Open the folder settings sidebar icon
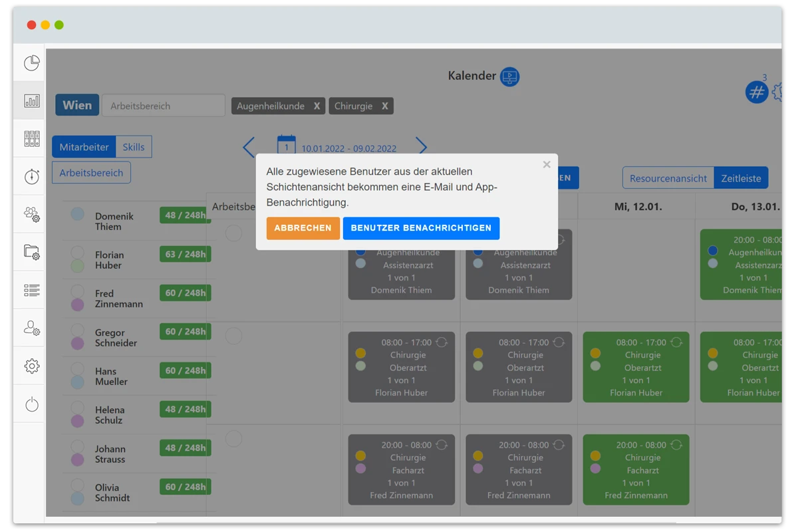Viewport: 798px width, 532px height. [31, 252]
